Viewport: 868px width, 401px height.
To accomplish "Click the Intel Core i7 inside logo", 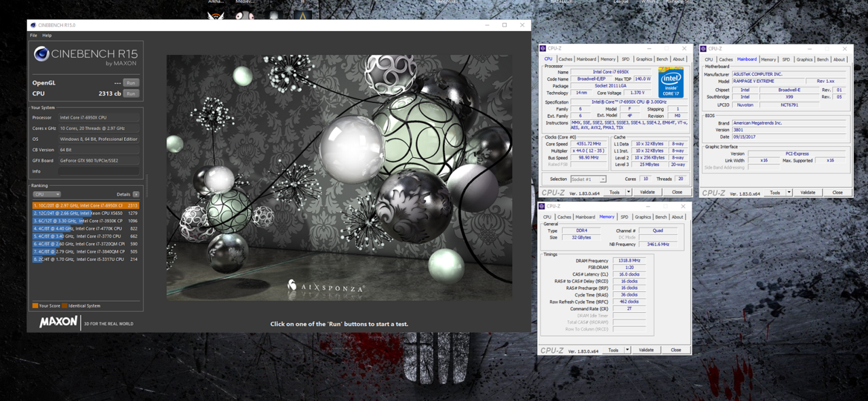I will point(671,82).
